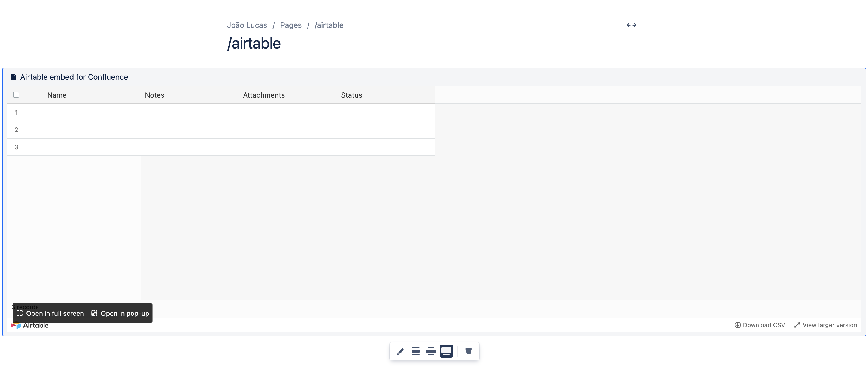Set the center align layout icon
Viewport: 868px width, 379px height.
(415, 351)
